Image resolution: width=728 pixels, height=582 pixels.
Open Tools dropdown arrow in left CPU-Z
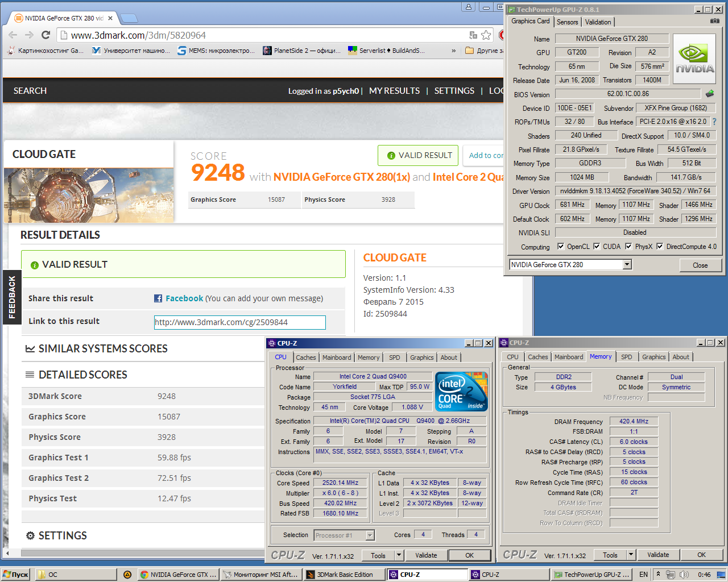pyautogui.click(x=399, y=555)
